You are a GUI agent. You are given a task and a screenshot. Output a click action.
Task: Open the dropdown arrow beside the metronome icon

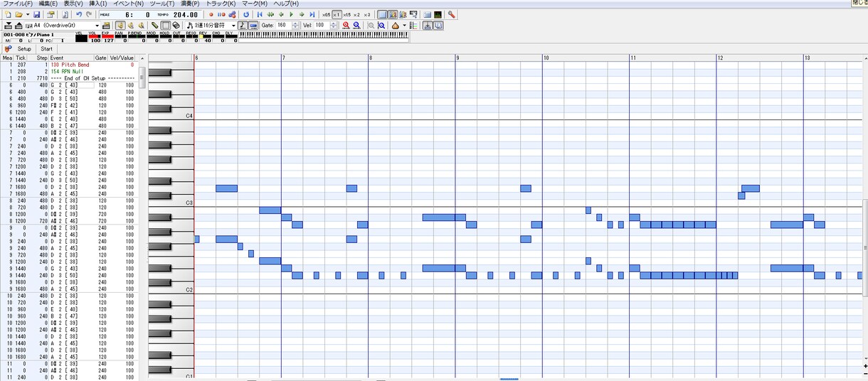point(404,25)
